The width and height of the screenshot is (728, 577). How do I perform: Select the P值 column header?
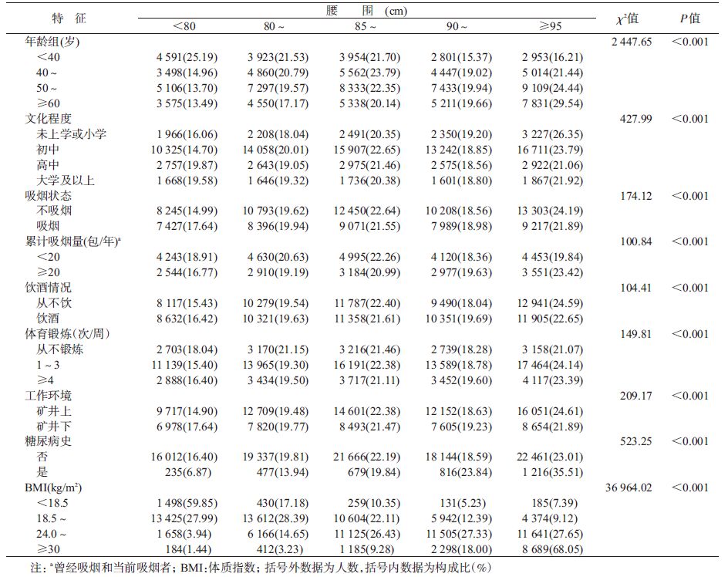pos(689,19)
